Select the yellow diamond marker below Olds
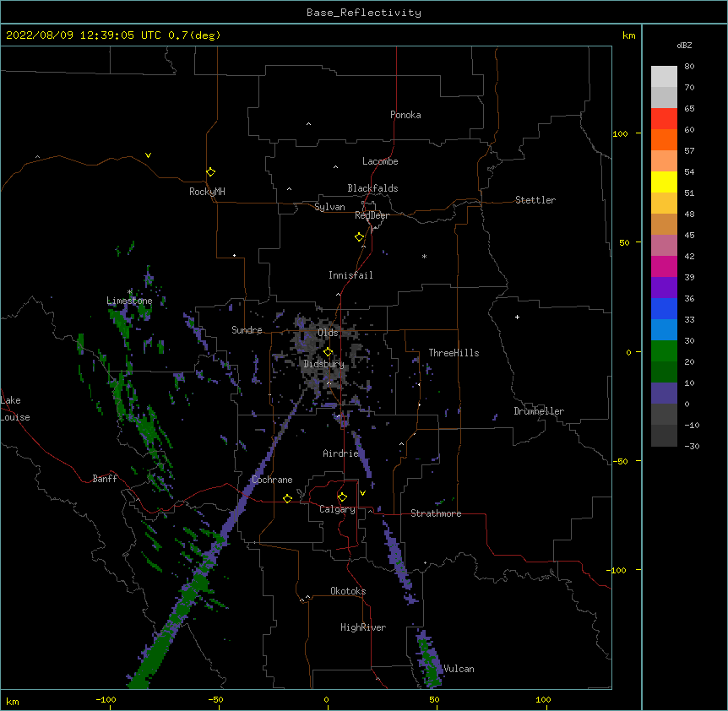This screenshot has width=728, height=711. click(328, 352)
